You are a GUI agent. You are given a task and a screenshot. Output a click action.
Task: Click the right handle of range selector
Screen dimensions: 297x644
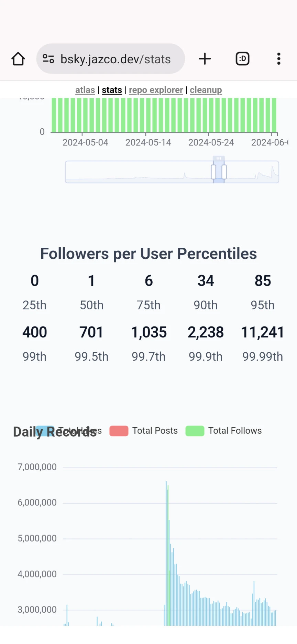pyautogui.click(x=224, y=172)
